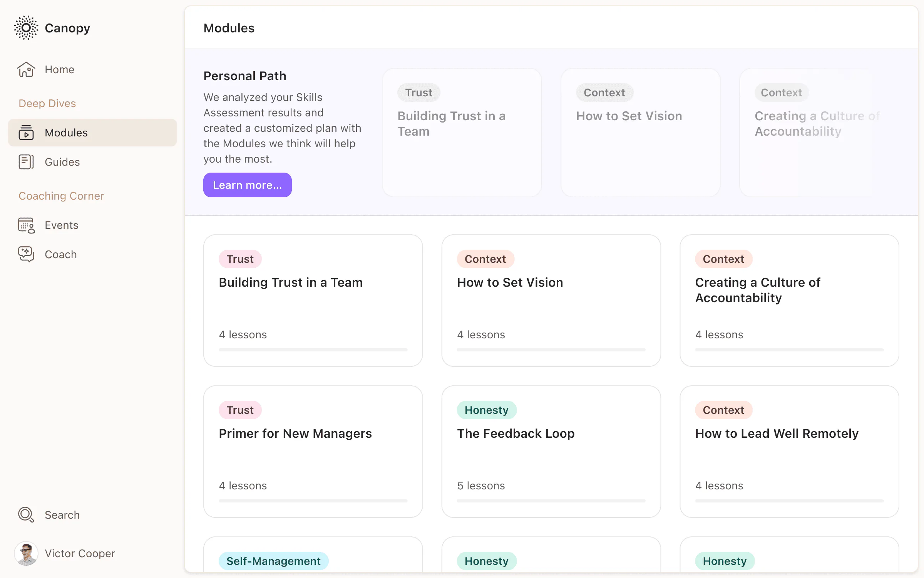Open the Coaching Corner section
Image resolution: width=924 pixels, height=578 pixels.
[x=61, y=196]
